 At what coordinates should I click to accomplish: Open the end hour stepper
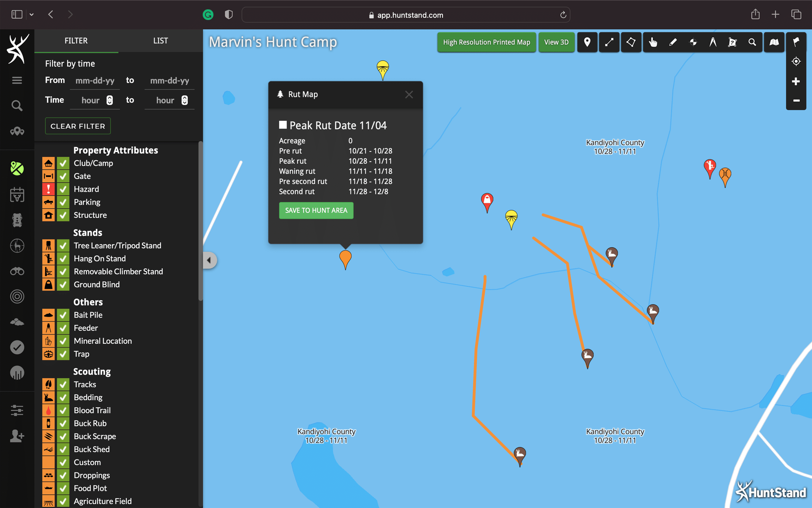point(184,100)
